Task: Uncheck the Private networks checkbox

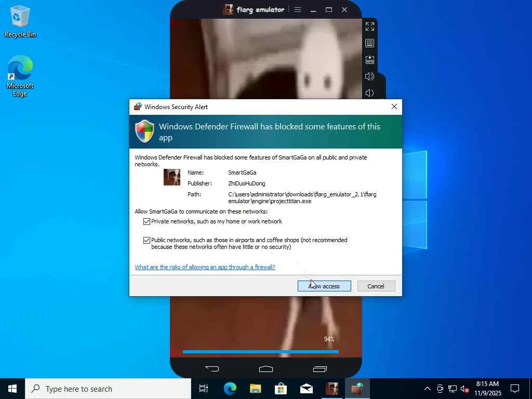Action: pos(147,221)
